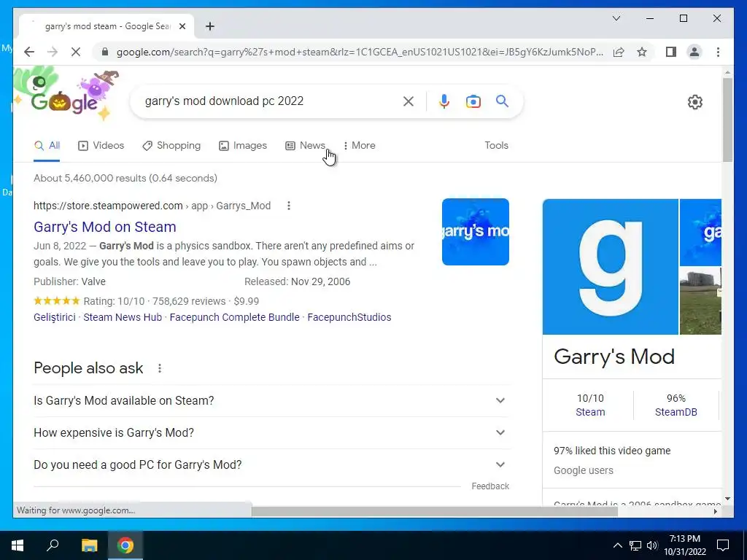Viewport: 747px width, 560px height.
Task: Expand 'How expensive is Garry's Mod?'
Action: (x=271, y=432)
